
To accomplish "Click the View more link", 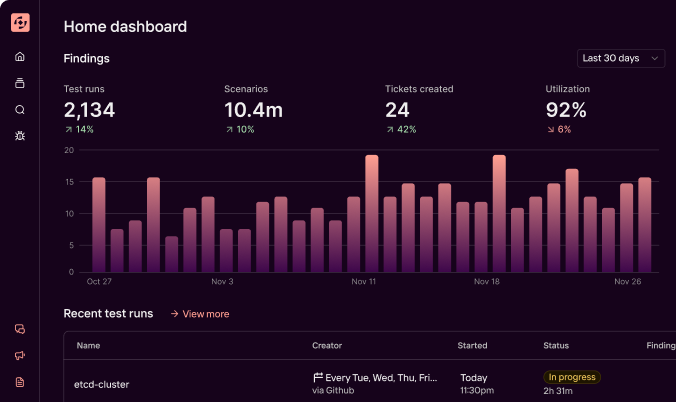I will [206, 314].
